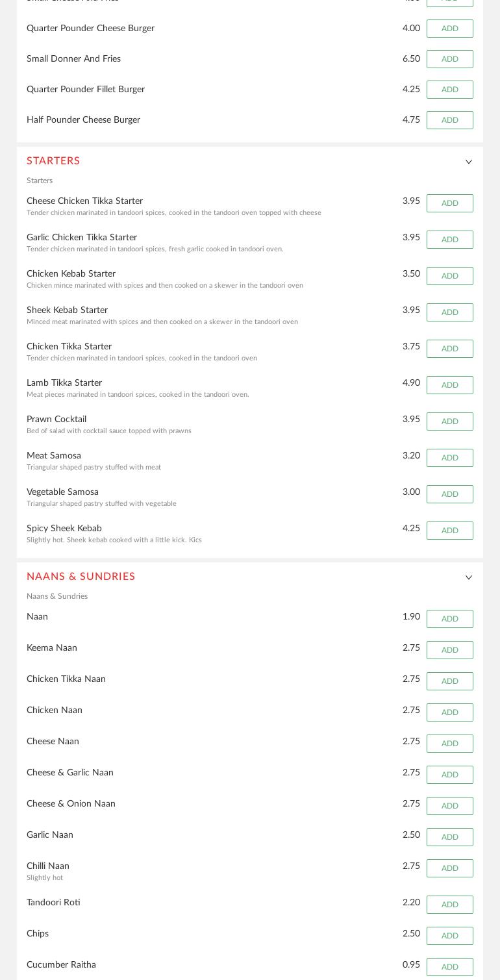Click the NAANS & SUNDRIES heading
Screen dimensions: 500x980
81,577
